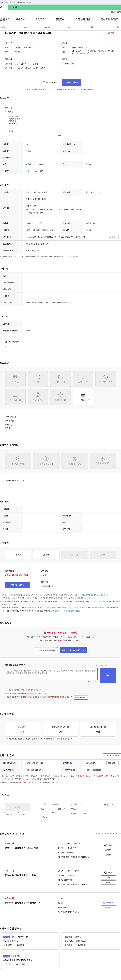Open the 채용정보 menu

[x=20, y=19]
